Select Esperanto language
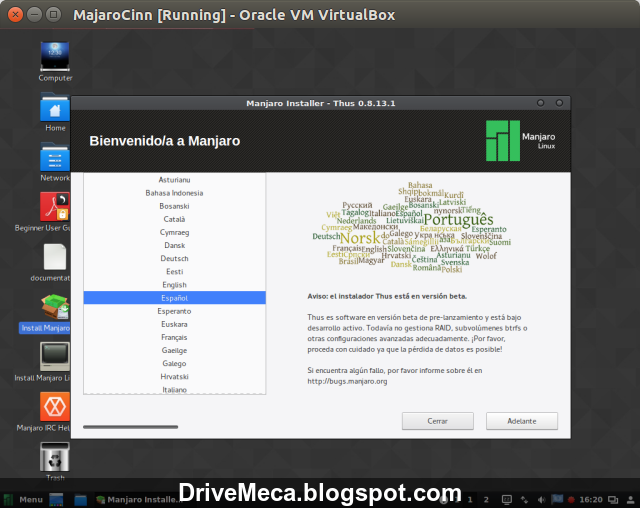640x508 pixels. pyautogui.click(x=174, y=311)
